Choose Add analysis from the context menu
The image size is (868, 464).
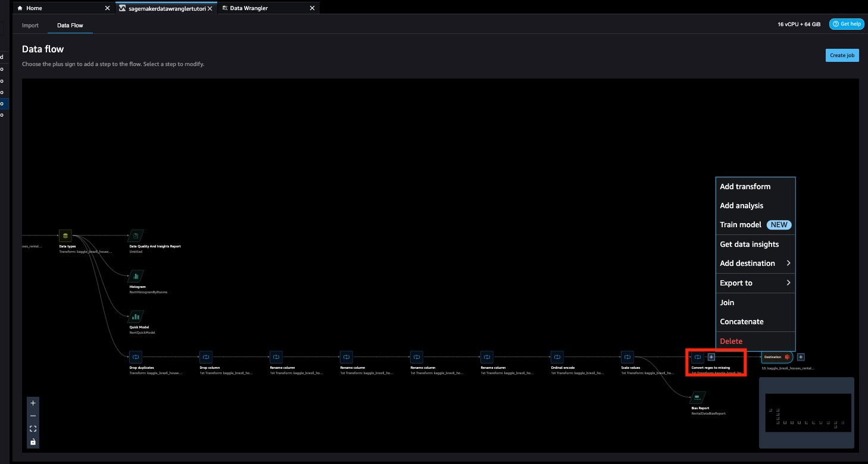click(x=755, y=205)
